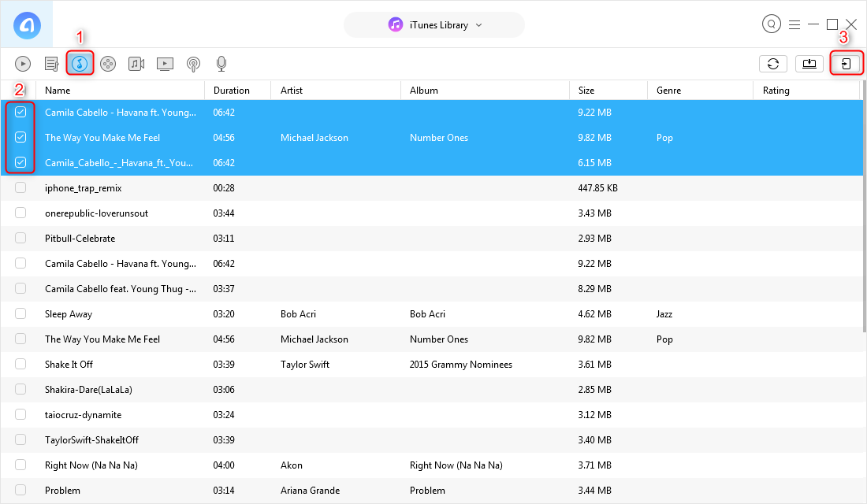Open the Music Videos category icon
Screen dimensions: 867x504
(x=136, y=64)
